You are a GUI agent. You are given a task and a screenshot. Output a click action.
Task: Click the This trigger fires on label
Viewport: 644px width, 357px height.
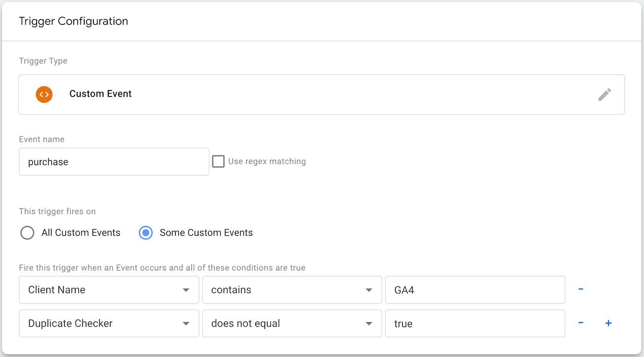pyautogui.click(x=57, y=211)
